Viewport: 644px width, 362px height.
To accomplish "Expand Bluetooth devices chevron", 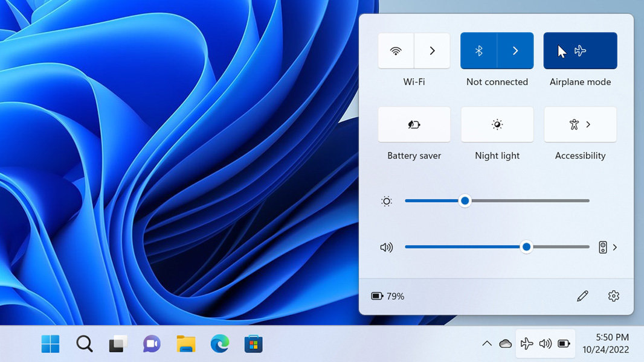I will pyautogui.click(x=515, y=51).
